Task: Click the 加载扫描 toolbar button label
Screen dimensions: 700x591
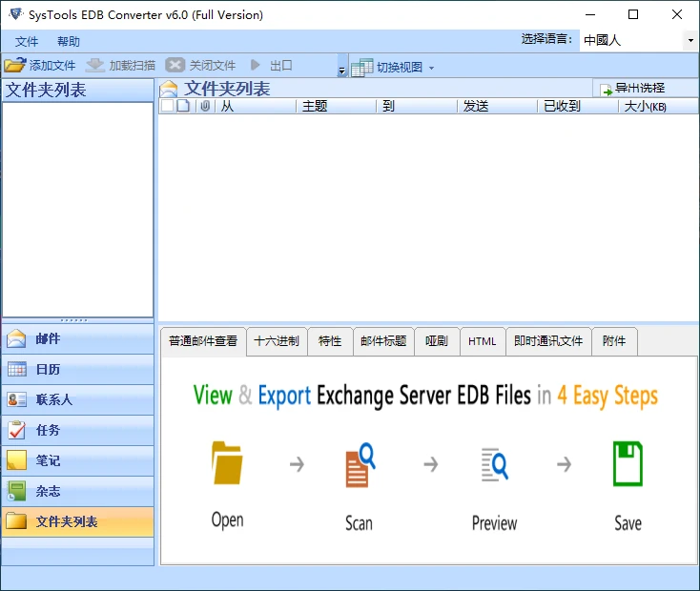Action: pyautogui.click(x=133, y=66)
